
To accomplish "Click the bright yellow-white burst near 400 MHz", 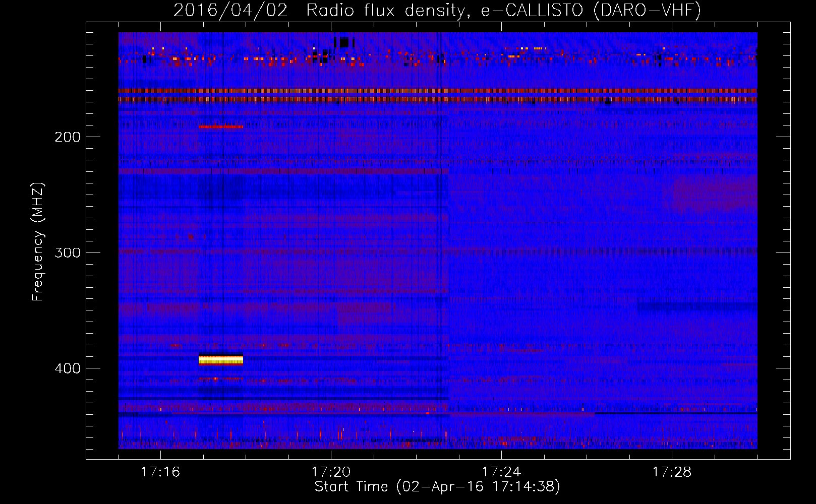I will coord(221,359).
